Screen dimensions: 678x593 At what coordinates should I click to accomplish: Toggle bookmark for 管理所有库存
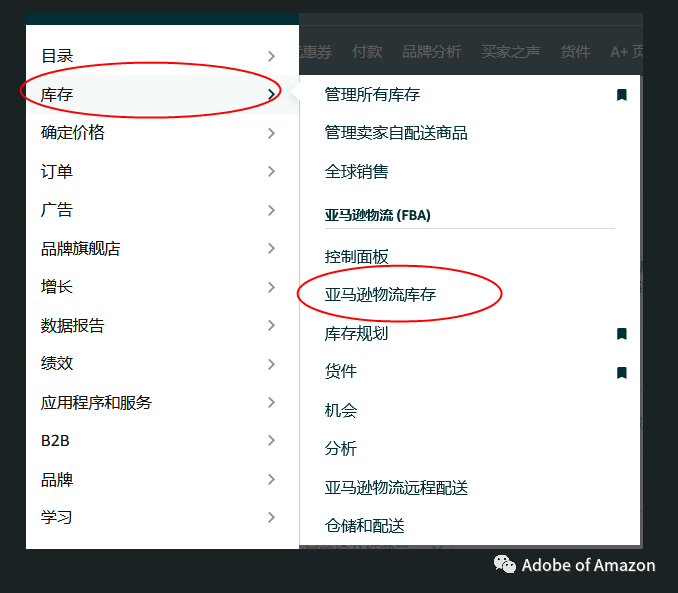coord(622,95)
